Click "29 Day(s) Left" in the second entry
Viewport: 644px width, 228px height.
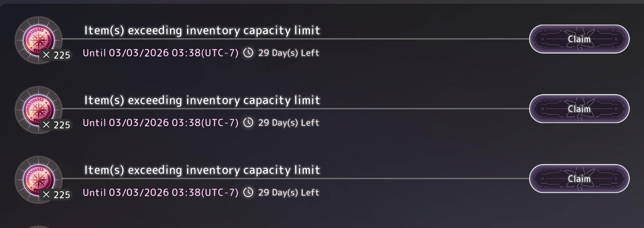tap(289, 123)
